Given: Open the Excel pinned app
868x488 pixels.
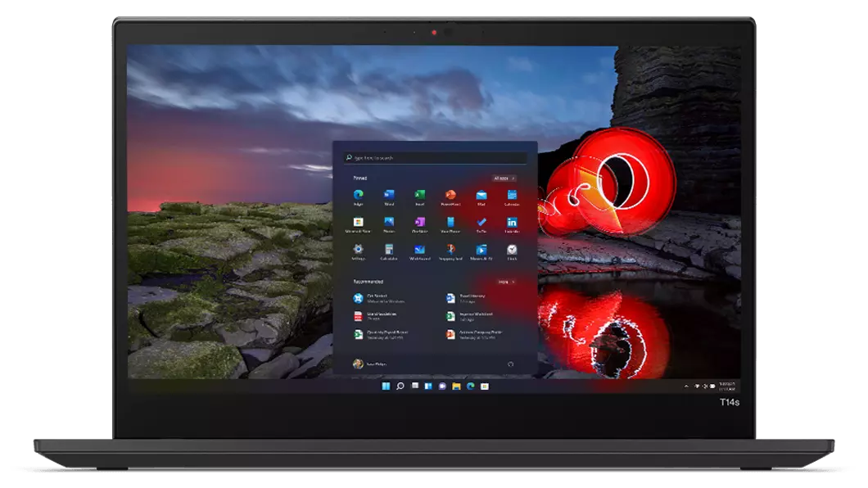Looking at the screenshot, I should pos(419,196).
